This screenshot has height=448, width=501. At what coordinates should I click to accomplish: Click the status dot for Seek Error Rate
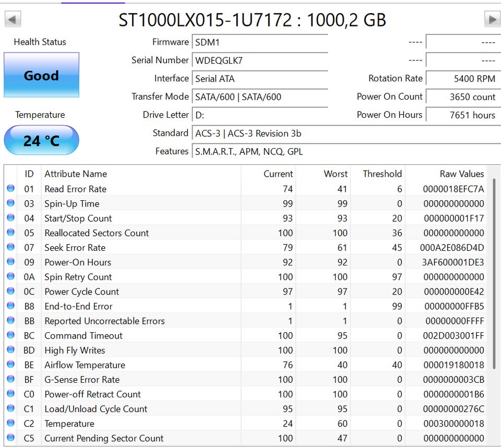10,247
